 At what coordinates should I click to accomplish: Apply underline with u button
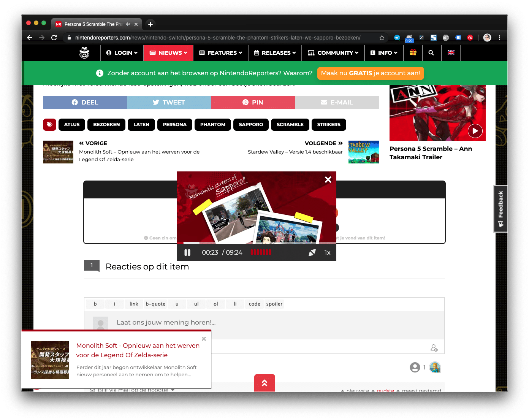177,304
